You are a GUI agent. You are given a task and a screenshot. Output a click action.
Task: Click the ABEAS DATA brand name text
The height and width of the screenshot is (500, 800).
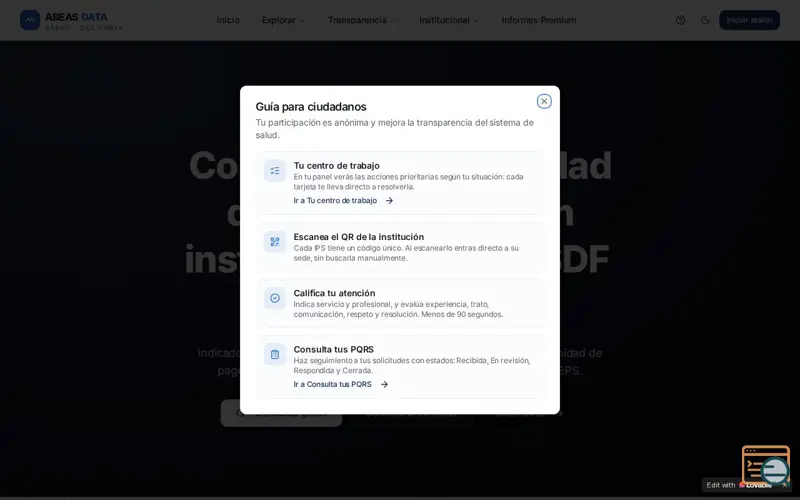pos(76,17)
